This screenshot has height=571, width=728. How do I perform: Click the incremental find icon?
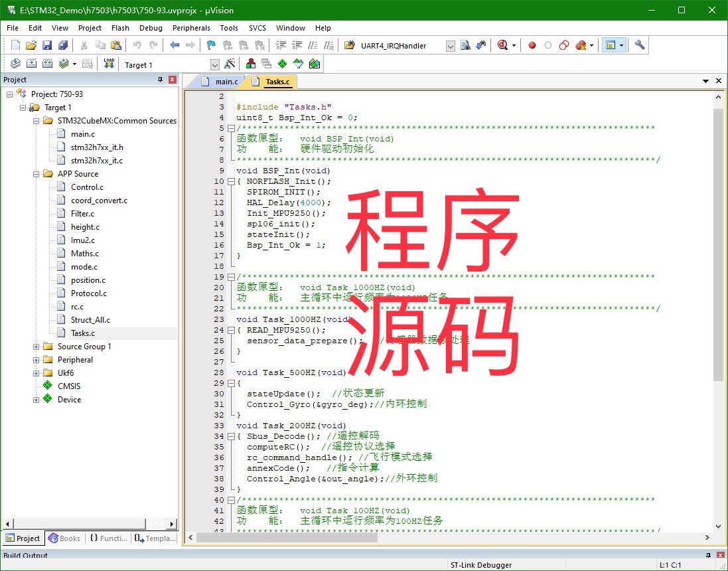(x=481, y=45)
